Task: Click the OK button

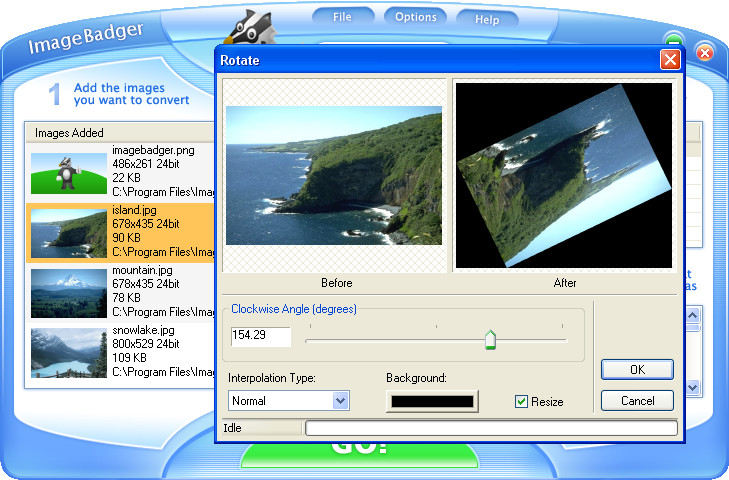Action: (x=637, y=370)
